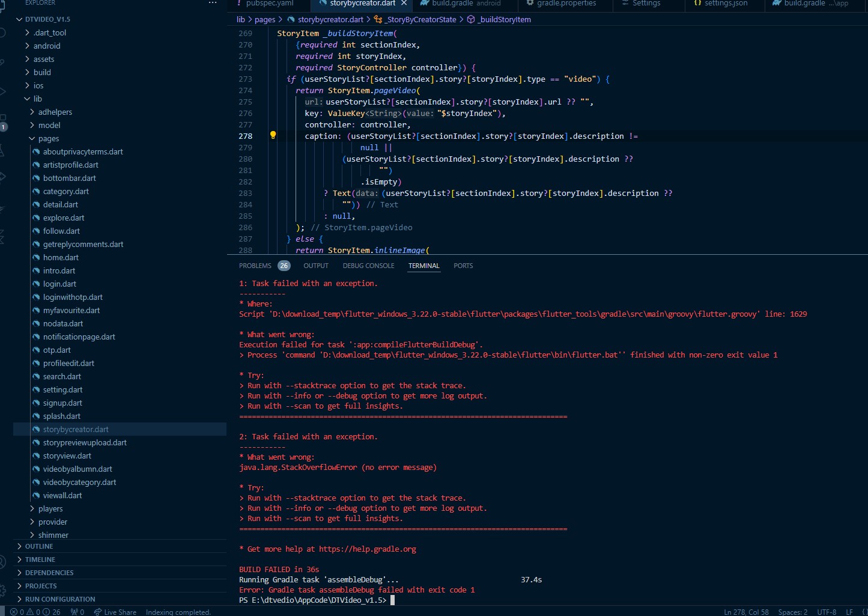Screen dimensions: 868x616
Task: Open the Settings editor tab
Action: [x=646, y=3]
